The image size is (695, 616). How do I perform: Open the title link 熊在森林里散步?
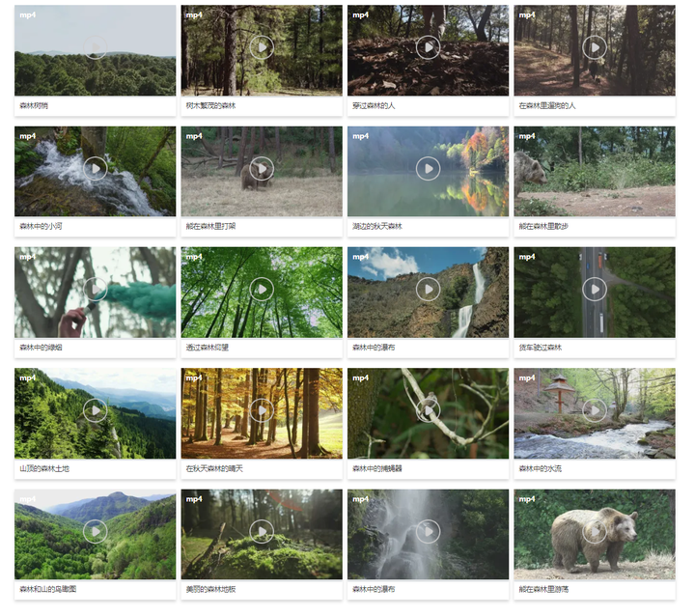coord(543,227)
